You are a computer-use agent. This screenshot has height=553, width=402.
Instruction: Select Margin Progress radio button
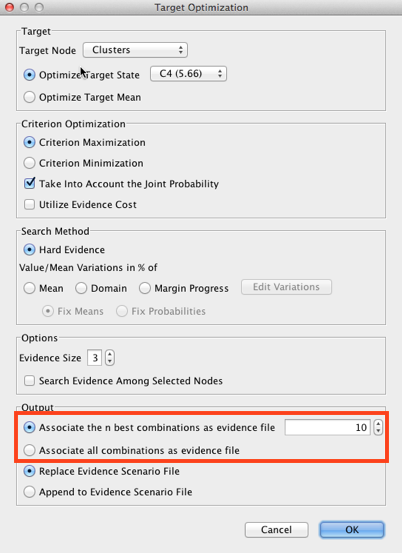click(x=145, y=288)
